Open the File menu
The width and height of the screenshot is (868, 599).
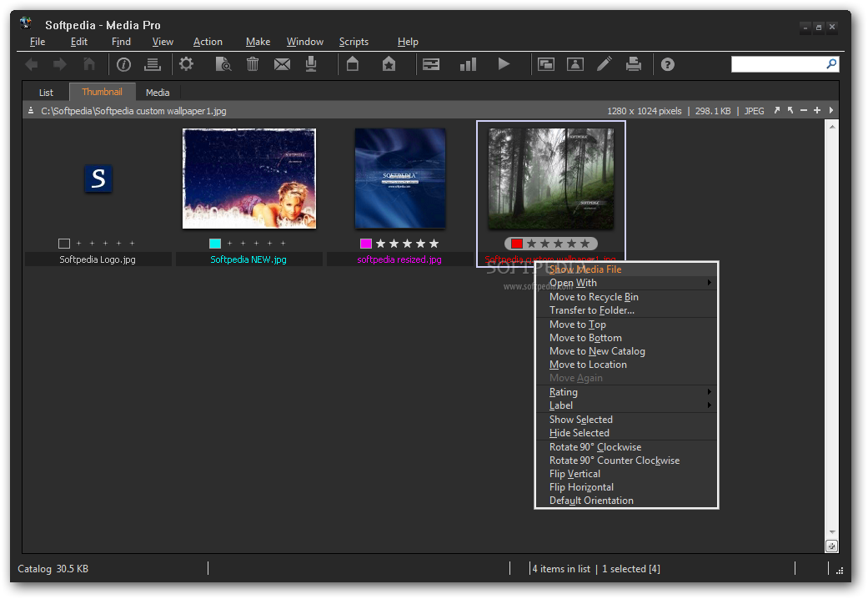coord(38,42)
